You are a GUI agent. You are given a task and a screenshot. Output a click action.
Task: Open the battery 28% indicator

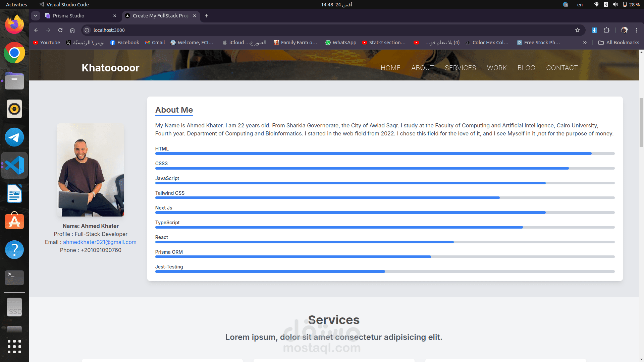631,5
